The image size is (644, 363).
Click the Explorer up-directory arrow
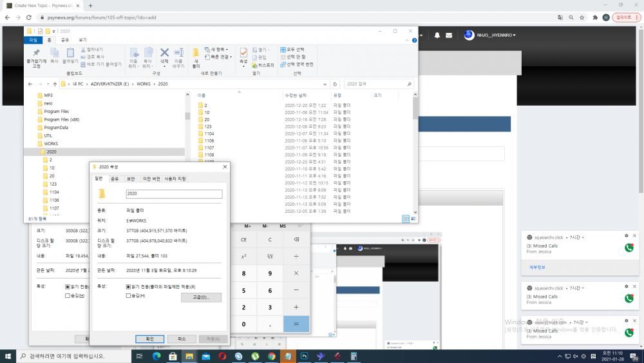[52, 84]
